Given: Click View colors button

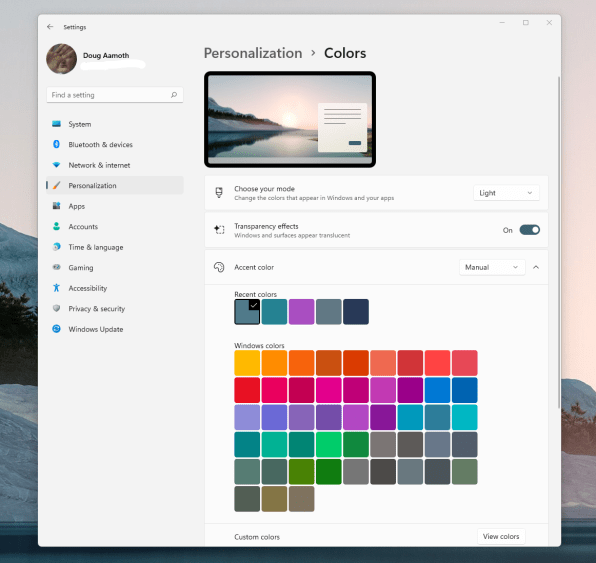Looking at the screenshot, I should (501, 536).
